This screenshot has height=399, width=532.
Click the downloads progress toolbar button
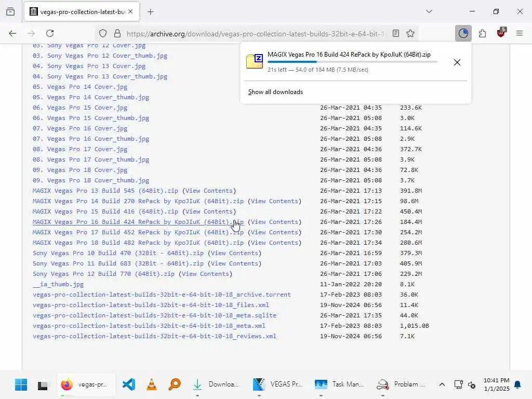[463, 33]
